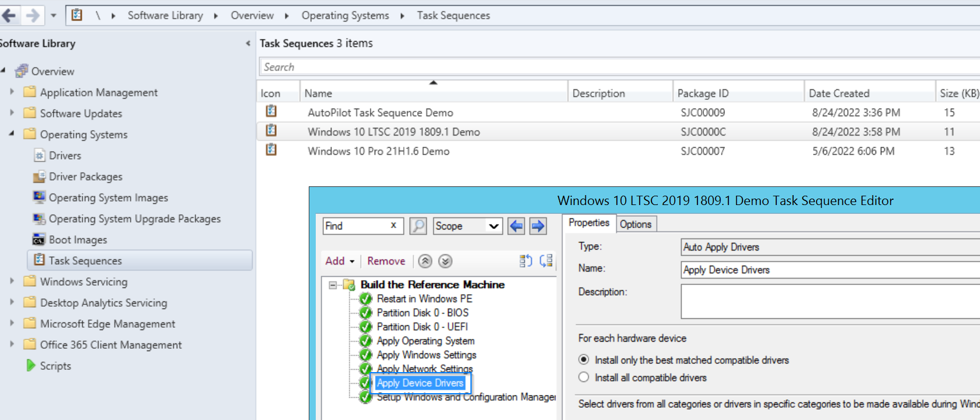Screen dimensions: 980x420
Task: Move step down with circled arrow icon
Action: click(445, 261)
